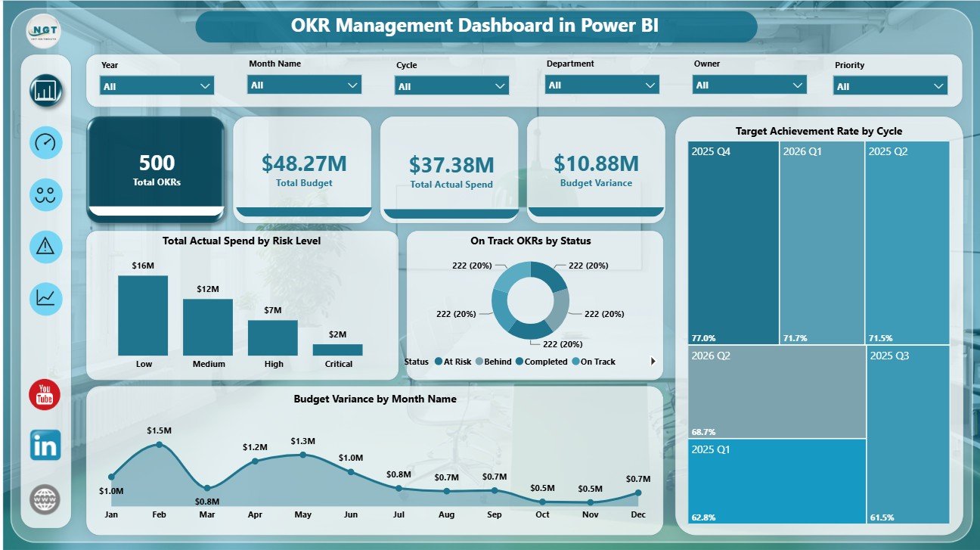
Task: Click the $16M bar value label
Action: point(143,266)
